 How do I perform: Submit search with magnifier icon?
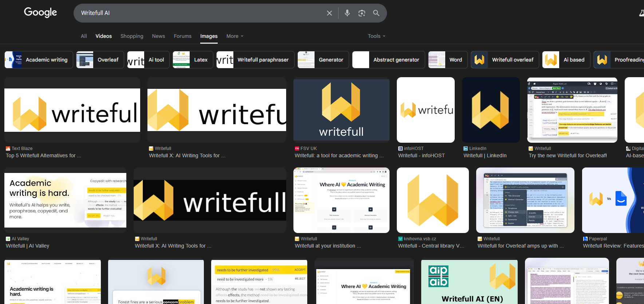(376, 13)
